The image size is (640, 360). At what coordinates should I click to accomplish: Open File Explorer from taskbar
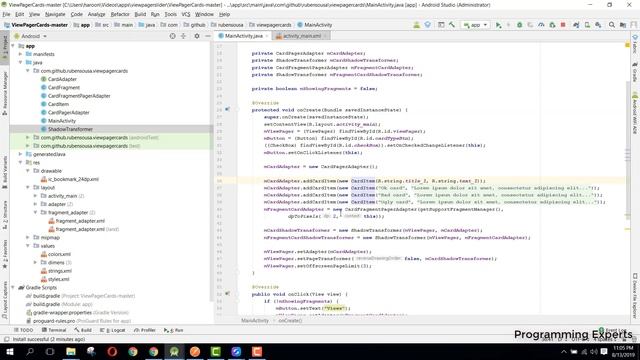coord(71,351)
